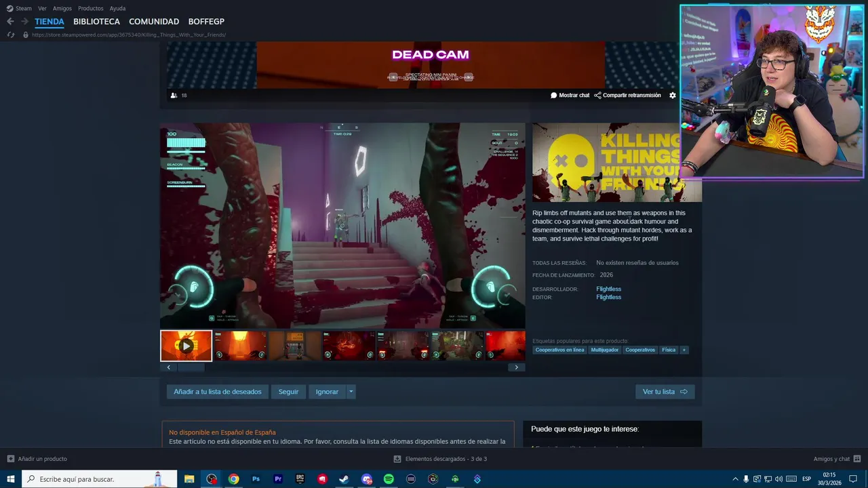Open Spotify from the taskbar

389,479
